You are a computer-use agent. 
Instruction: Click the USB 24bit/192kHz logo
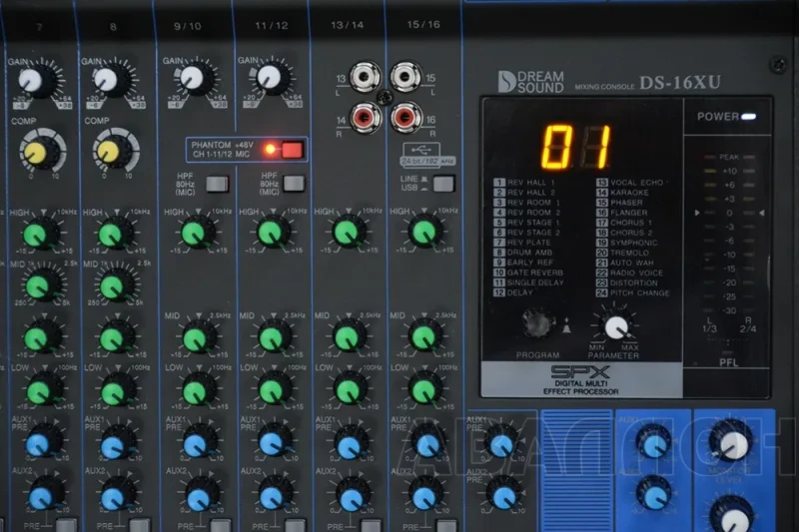[x=427, y=156]
